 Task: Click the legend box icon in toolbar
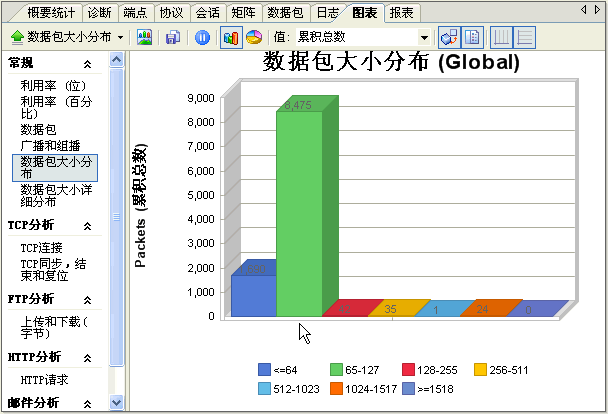pos(474,37)
